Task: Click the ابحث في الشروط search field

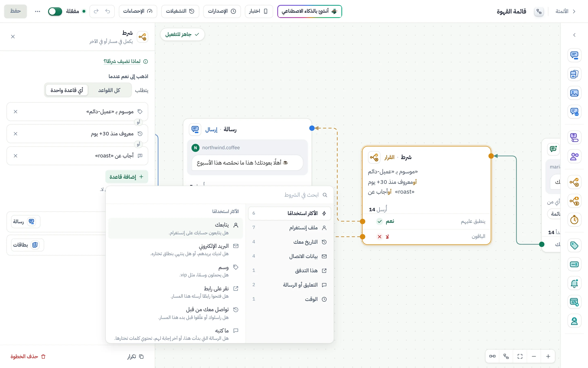Action: 219,195
